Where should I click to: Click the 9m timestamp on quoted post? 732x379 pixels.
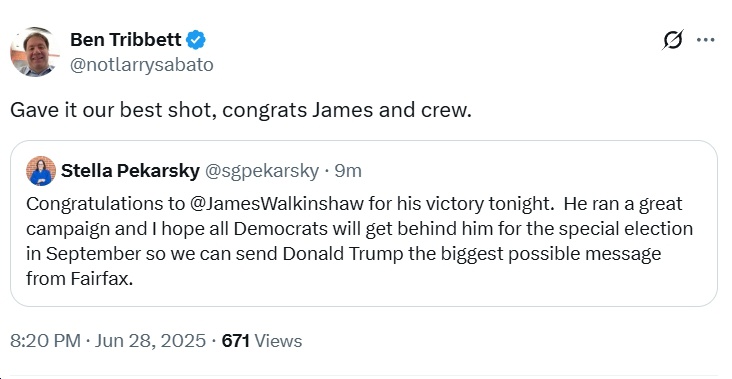point(348,171)
